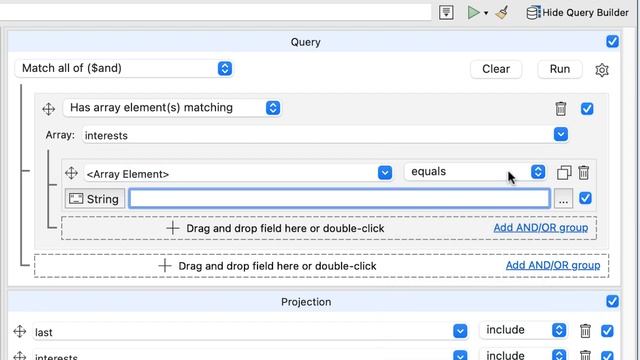Click move handle of last projection row
640x360 pixels.
(20, 331)
